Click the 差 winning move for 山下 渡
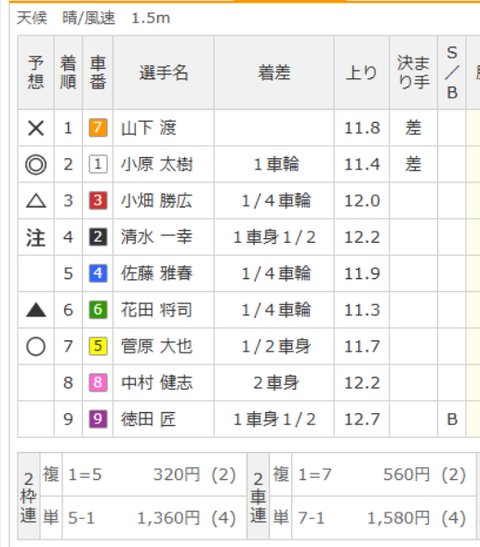The image size is (480, 547). [x=413, y=128]
